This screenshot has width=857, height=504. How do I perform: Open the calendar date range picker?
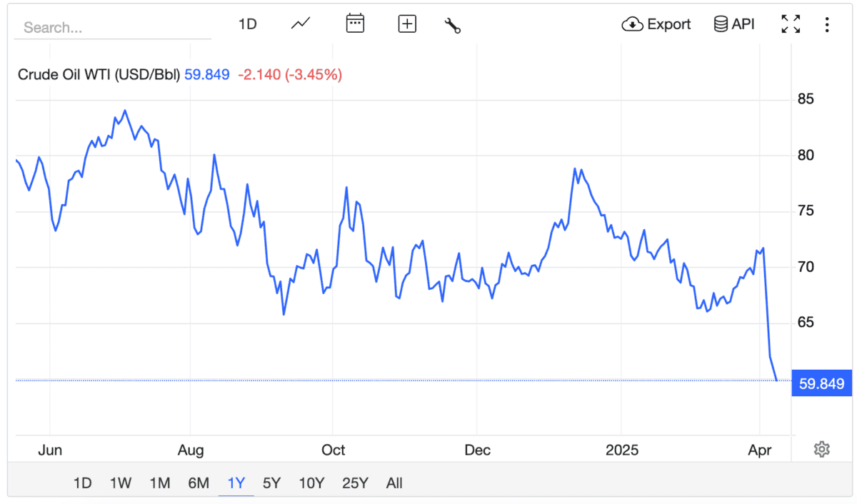pos(355,24)
